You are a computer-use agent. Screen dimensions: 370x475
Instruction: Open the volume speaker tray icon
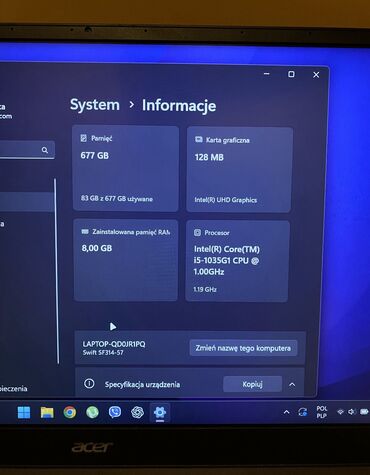point(351,412)
